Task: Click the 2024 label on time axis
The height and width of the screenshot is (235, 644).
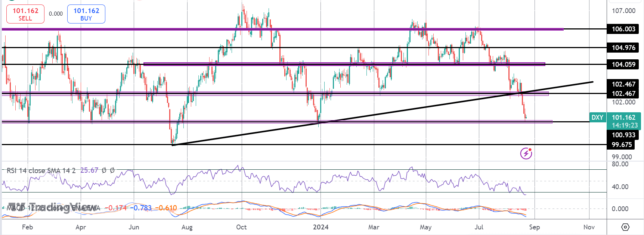Action: click(321, 227)
